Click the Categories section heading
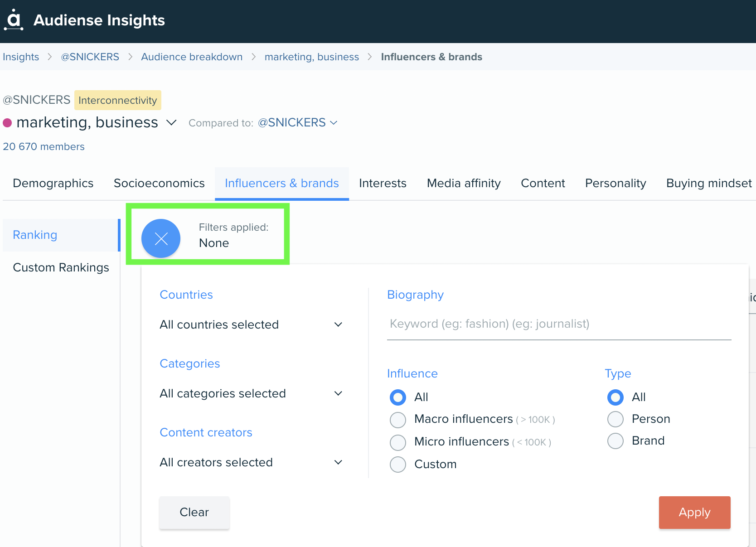The height and width of the screenshot is (547, 756). (x=190, y=363)
